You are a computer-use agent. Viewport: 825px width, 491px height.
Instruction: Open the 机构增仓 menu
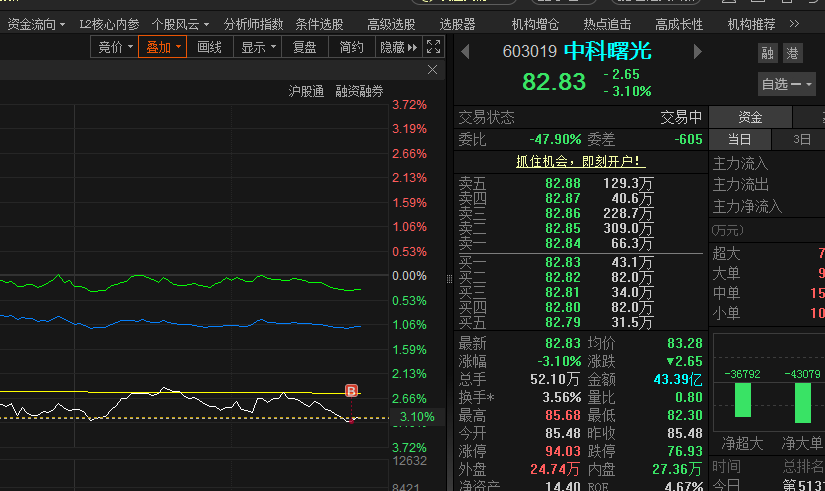(535, 24)
